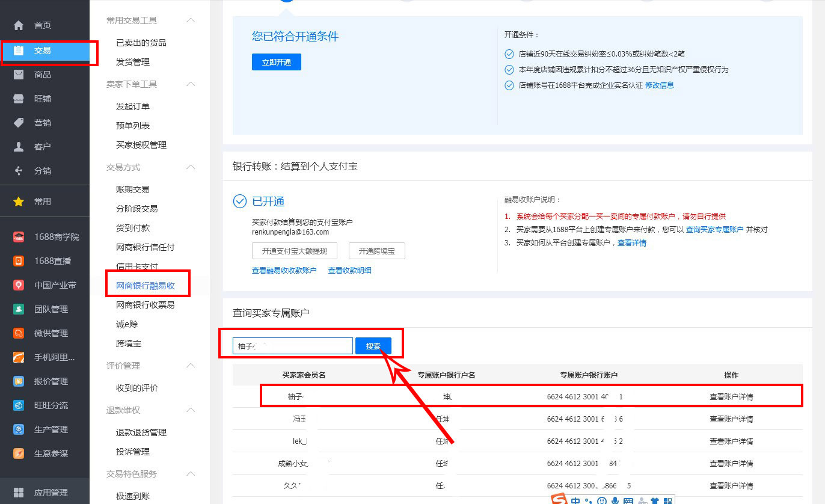View account details for lek_ row
The image size is (825, 504).
(x=731, y=441)
